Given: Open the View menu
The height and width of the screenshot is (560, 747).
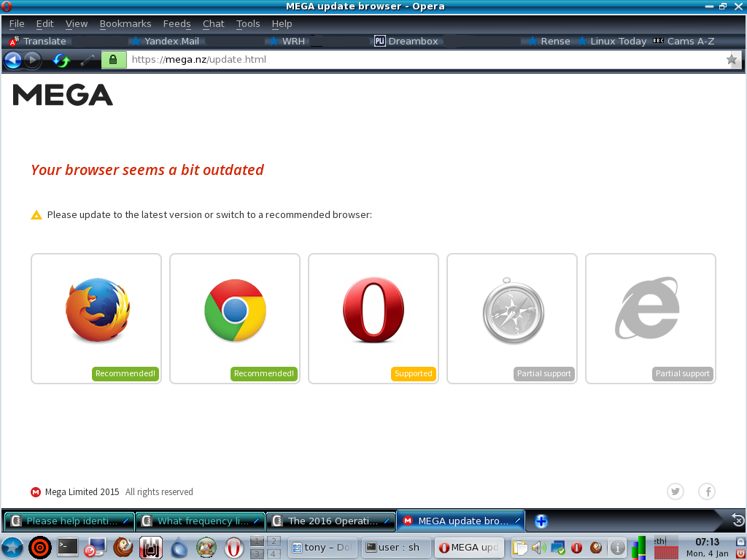Looking at the screenshot, I should tap(76, 24).
